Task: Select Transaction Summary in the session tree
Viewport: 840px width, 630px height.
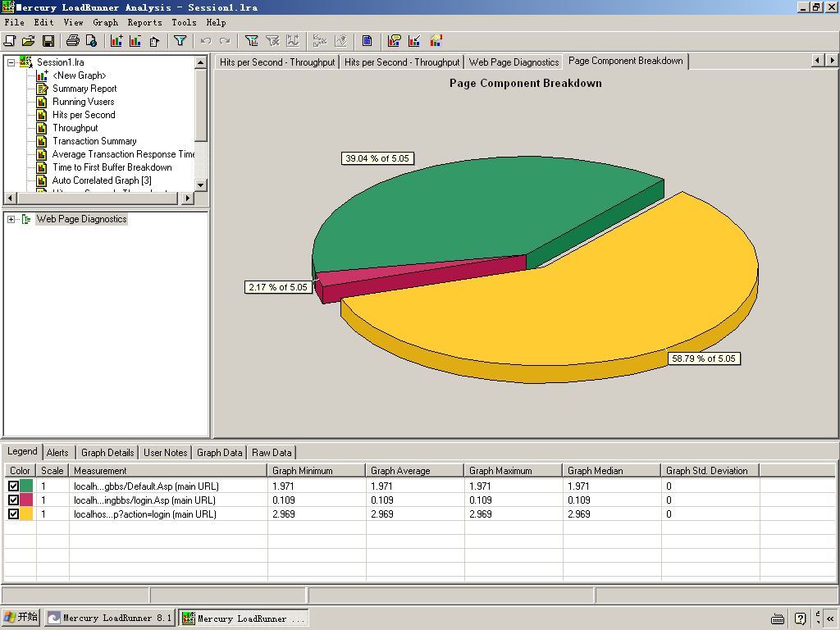Action: pos(94,141)
